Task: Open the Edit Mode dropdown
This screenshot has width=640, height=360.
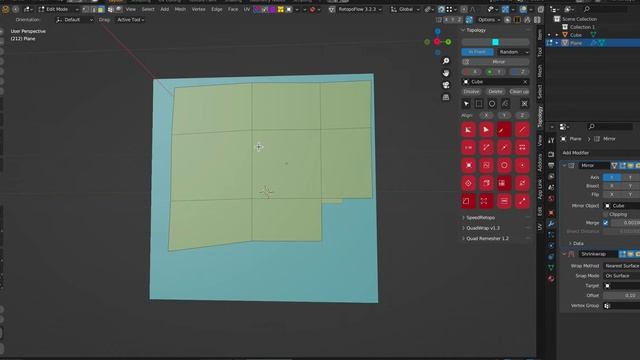Action: [x=58, y=9]
